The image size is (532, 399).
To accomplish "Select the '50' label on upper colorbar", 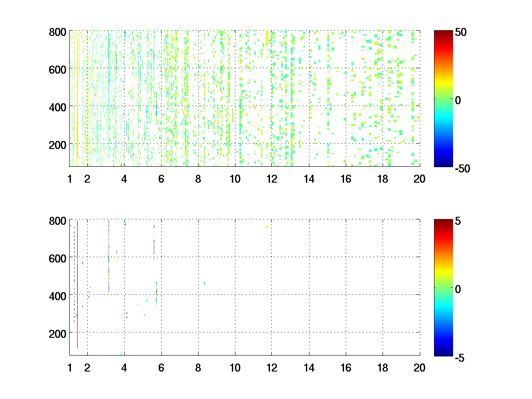I will [x=460, y=32].
